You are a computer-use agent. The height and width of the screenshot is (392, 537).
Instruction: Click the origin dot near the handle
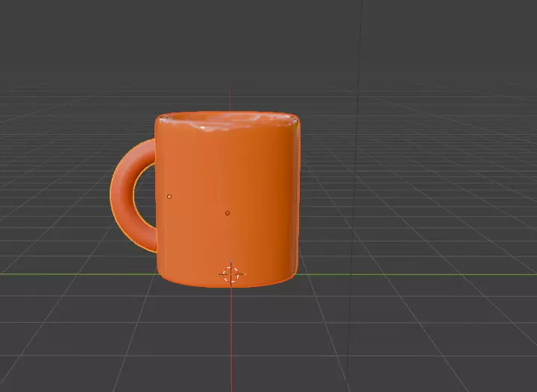click(x=169, y=197)
